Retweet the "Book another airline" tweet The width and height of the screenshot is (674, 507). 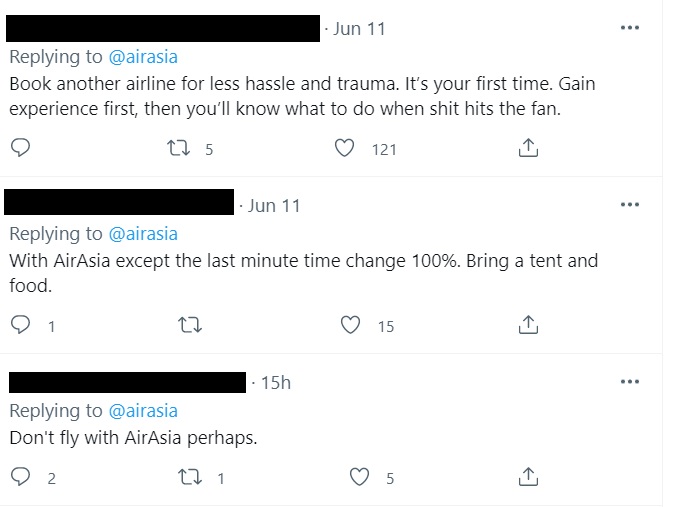(x=180, y=148)
